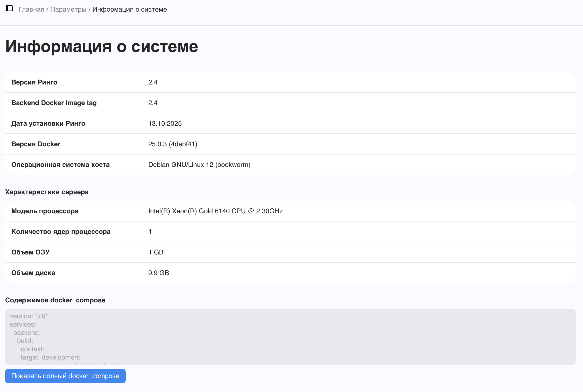Click the date value 13.10.2025
The width and height of the screenshot is (583, 392).
[x=165, y=123]
